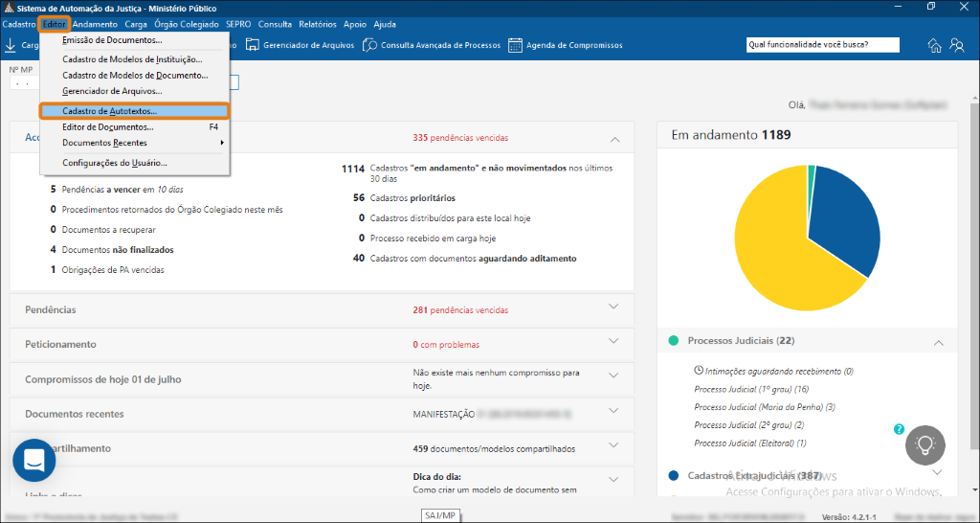Collapse the Processos Judiciais list
The width and height of the screenshot is (980, 523).
click(938, 343)
